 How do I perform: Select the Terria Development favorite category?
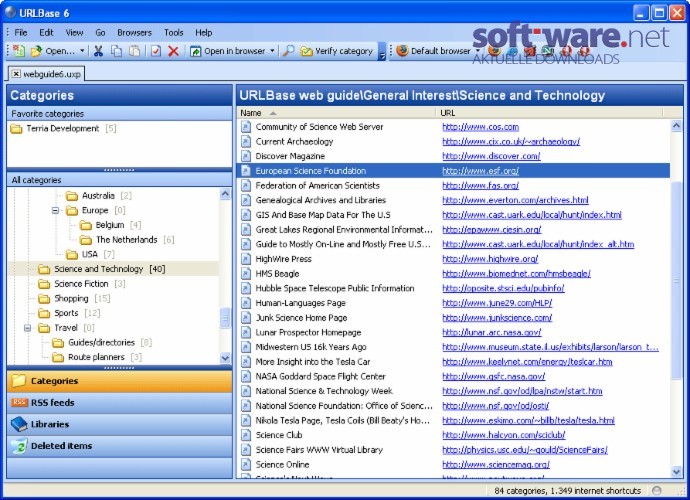[63, 129]
